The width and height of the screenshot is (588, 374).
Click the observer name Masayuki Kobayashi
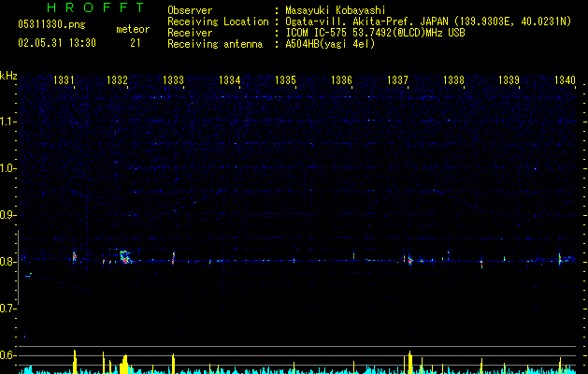(335, 10)
